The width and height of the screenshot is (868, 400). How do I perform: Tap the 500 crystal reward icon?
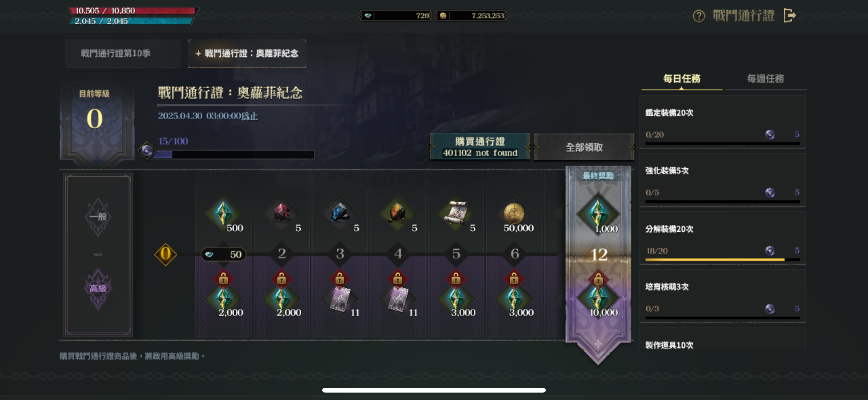224,213
